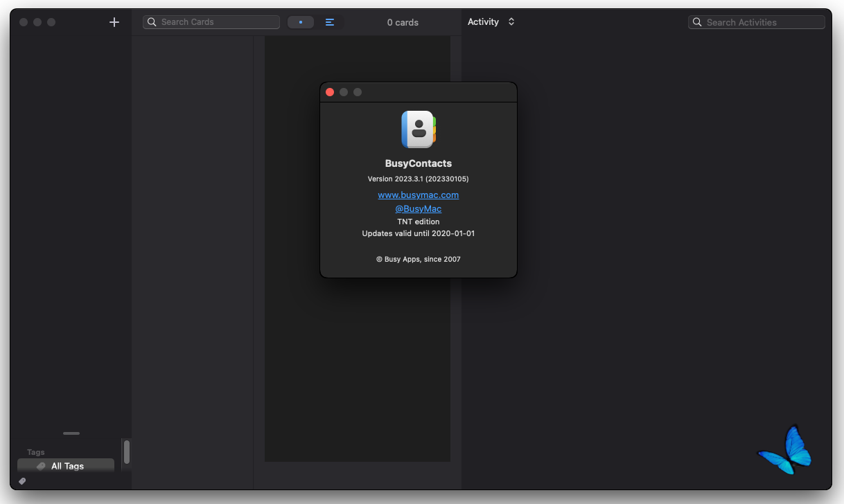844x504 pixels.
Task: Click the sidebar split handle above Tags
Action: [x=71, y=433]
